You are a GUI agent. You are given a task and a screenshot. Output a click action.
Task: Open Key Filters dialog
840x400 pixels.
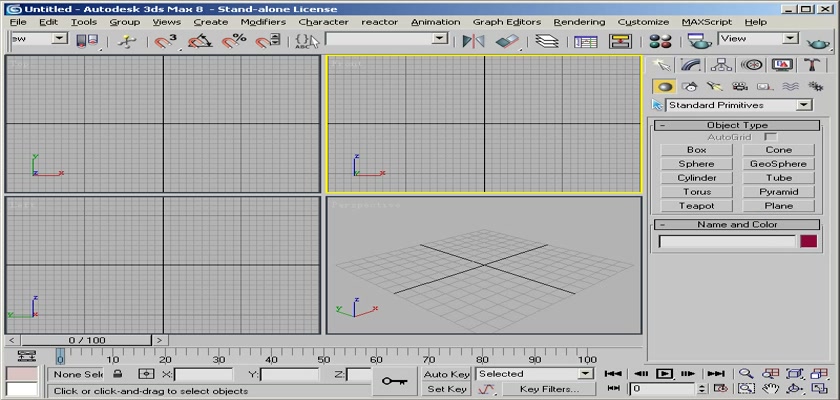[549, 389]
